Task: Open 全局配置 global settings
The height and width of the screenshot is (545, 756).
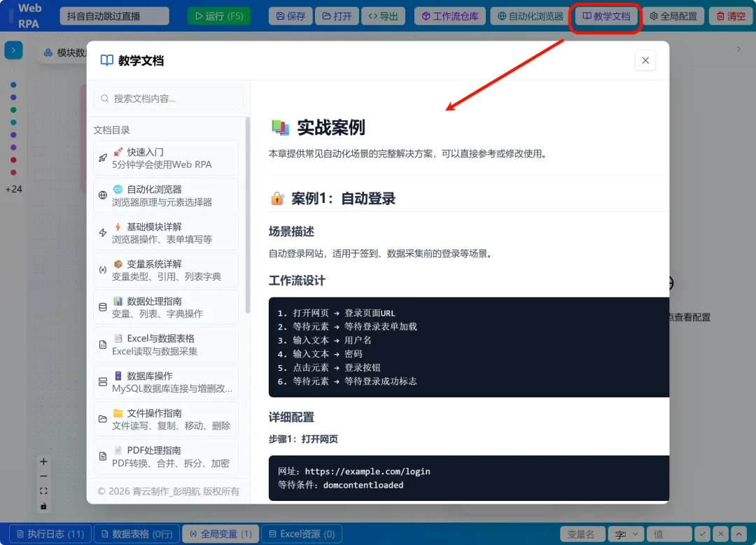Action: [673, 16]
